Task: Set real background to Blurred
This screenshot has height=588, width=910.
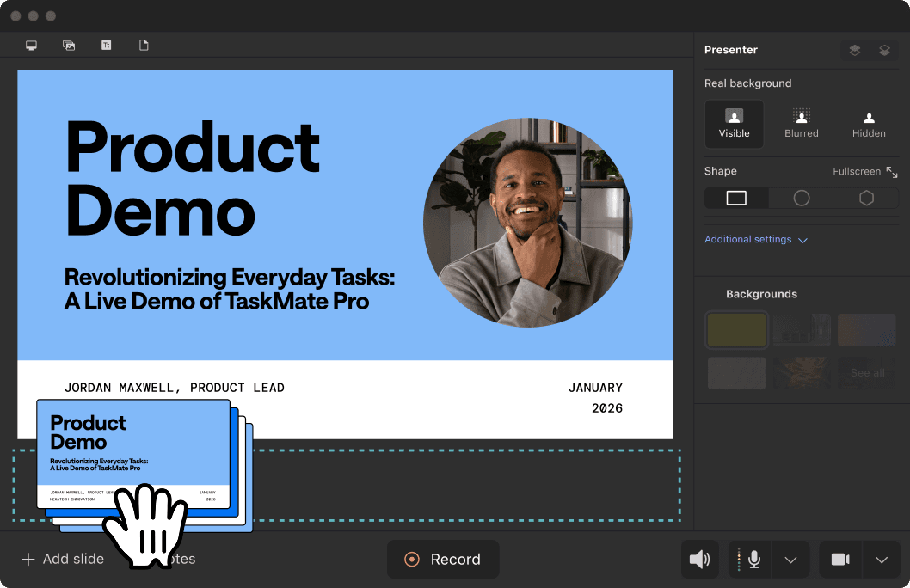Action: point(801,123)
